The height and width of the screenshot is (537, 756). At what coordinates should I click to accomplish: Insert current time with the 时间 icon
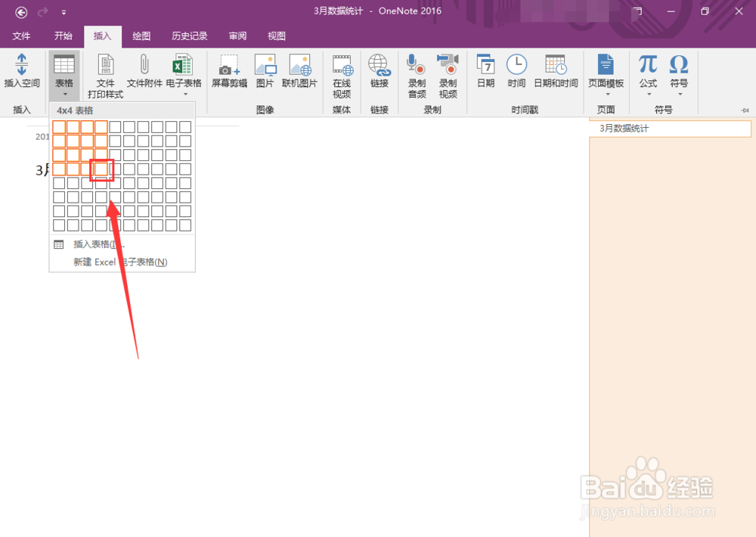click(516, 72)
